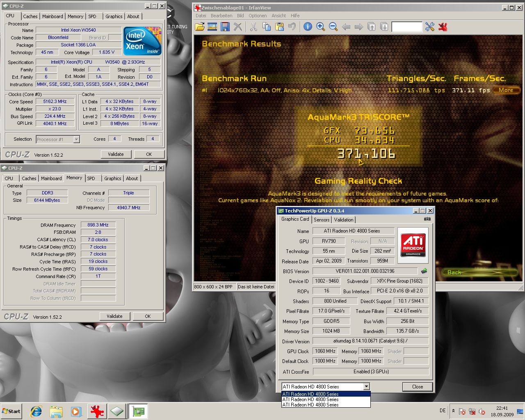Open the Hilfe menu in IrfanView
The image size is (525, 420).
(x=295, y=16)
